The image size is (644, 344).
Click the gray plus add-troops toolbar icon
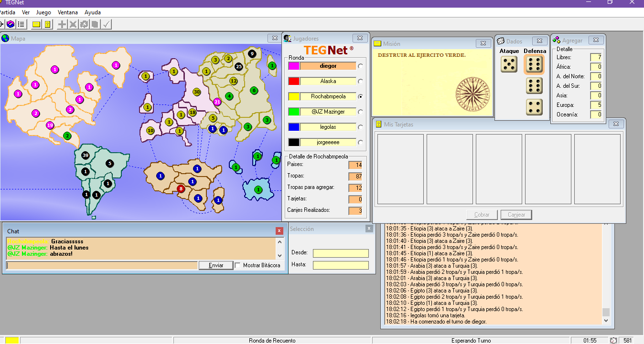click(62, 24)
